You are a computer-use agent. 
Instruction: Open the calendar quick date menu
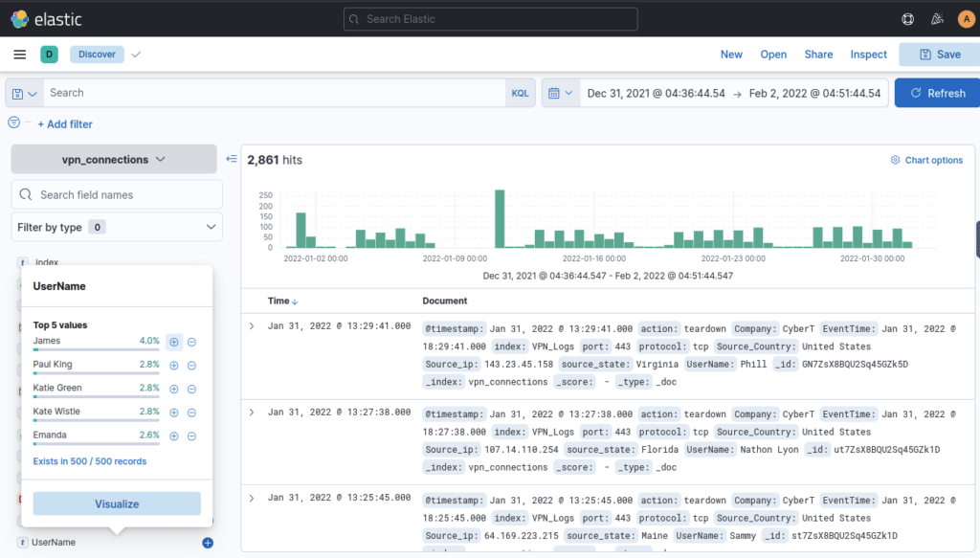click(x=561, y=93)
